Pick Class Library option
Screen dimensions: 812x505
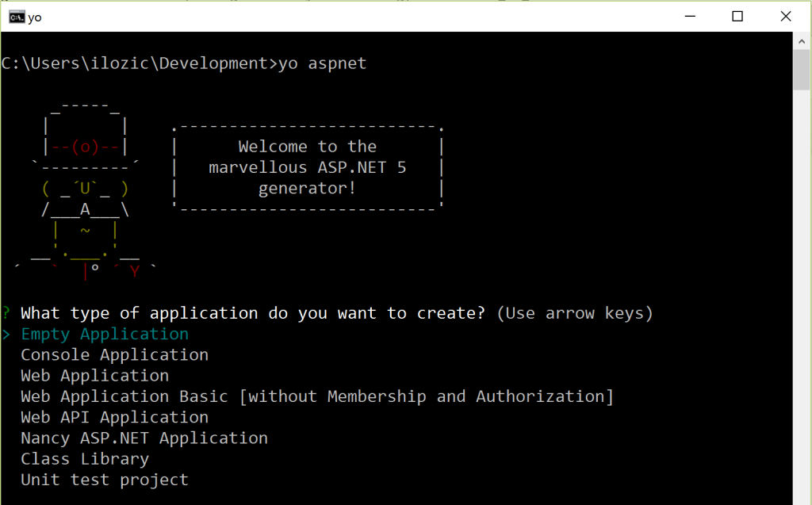pos(85,460)
